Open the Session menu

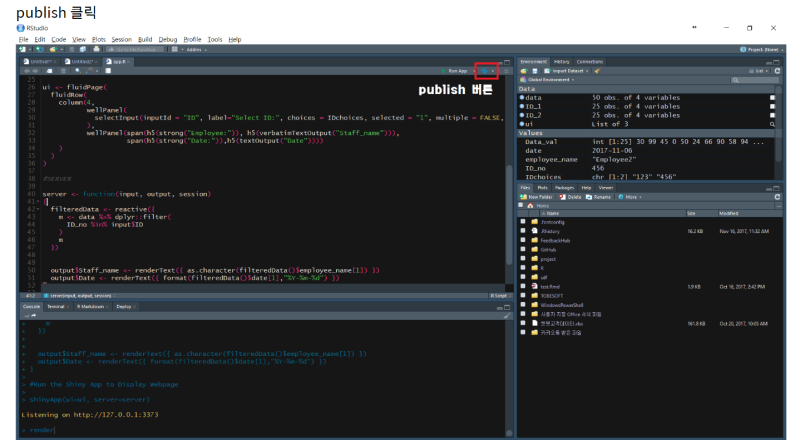pyautogui.click(x=121, y=39)
